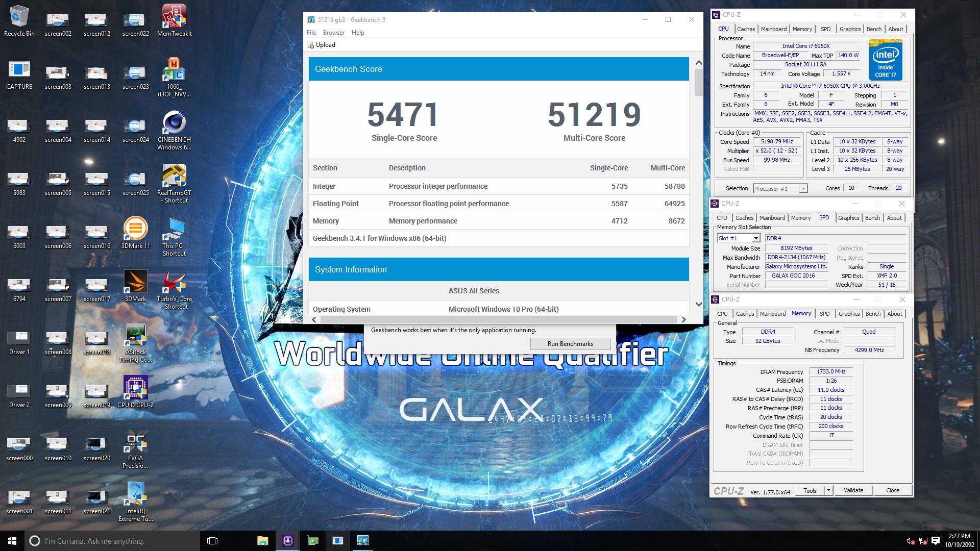Click Geekbench vertical scrollbar up arrow
The width and height of the screenshot is (980, 551).
click(x=699, y=62)
